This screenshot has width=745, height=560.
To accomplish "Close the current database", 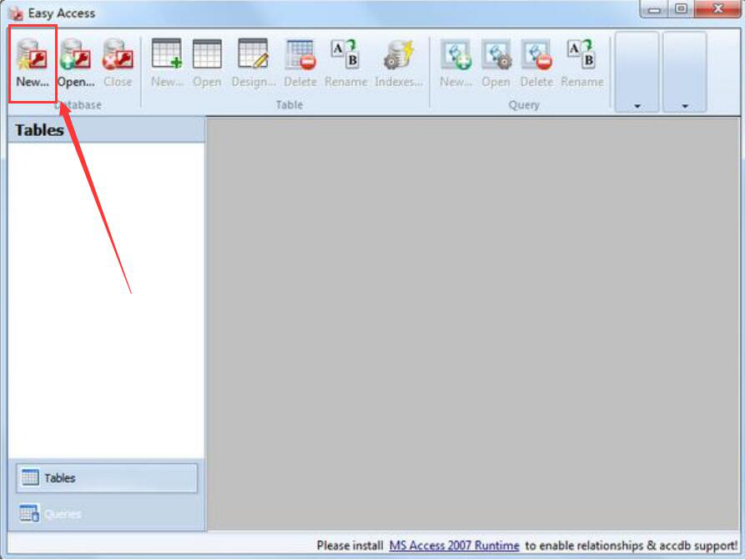I will [x=118, y=63].
